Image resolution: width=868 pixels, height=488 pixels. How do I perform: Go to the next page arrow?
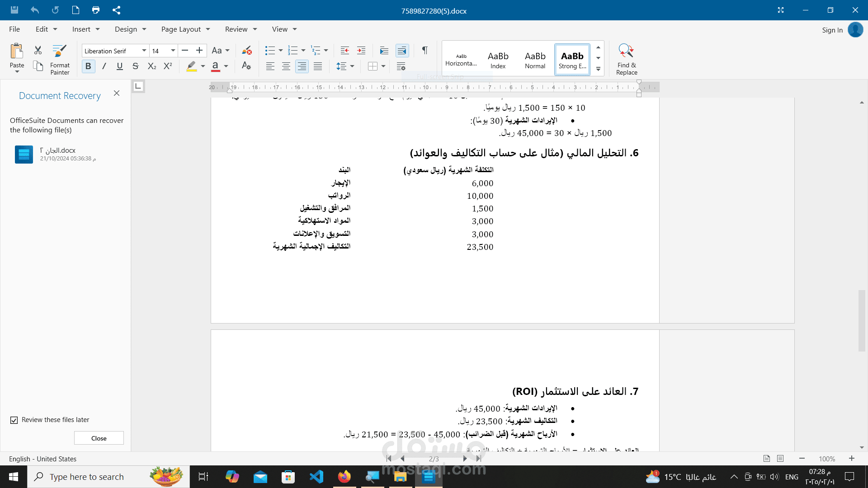click(465, 458)
